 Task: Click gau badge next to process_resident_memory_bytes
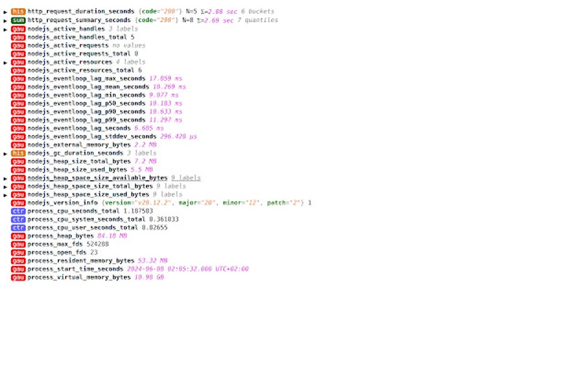coord(18,261)
